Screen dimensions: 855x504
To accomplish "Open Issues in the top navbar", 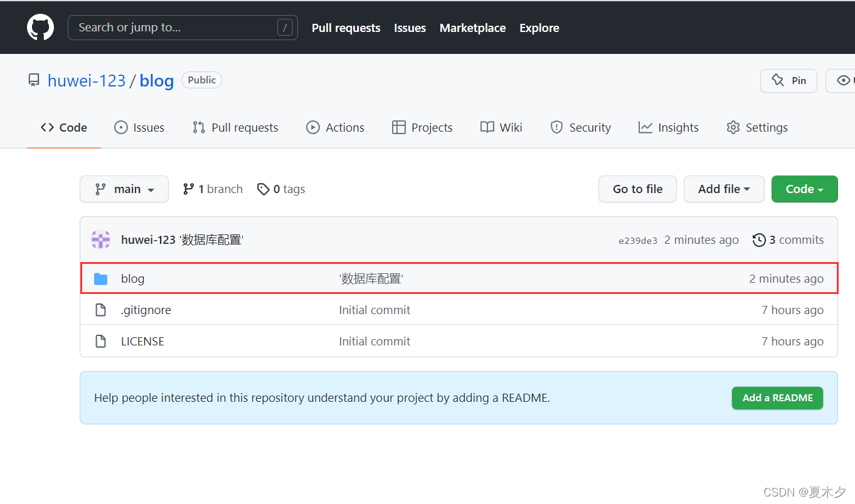I will 410,28.
